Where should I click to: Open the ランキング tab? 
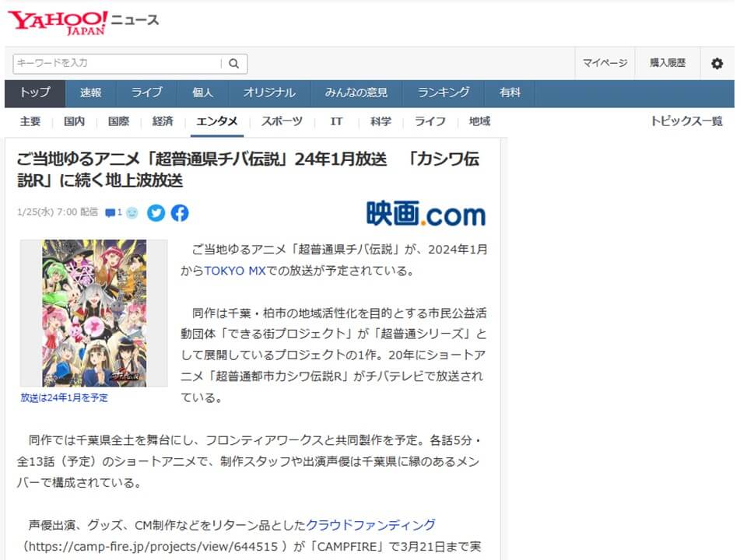pos(444,93)
